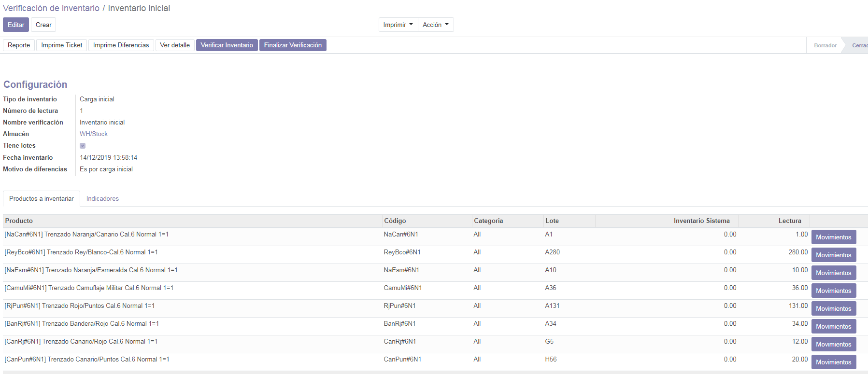This screenshot has width=868, height=375.
Task: Toggle the Tiene lotes checkbox
Action: tap(83, 146)
